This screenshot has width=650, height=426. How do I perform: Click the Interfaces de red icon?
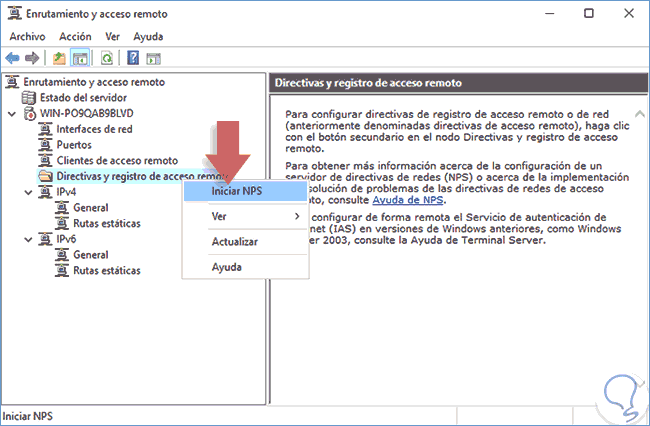pyautogui.click(x=45, y=129)
